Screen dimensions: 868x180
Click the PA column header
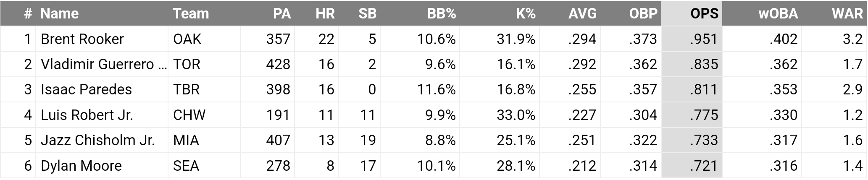[x=281, y=13]
